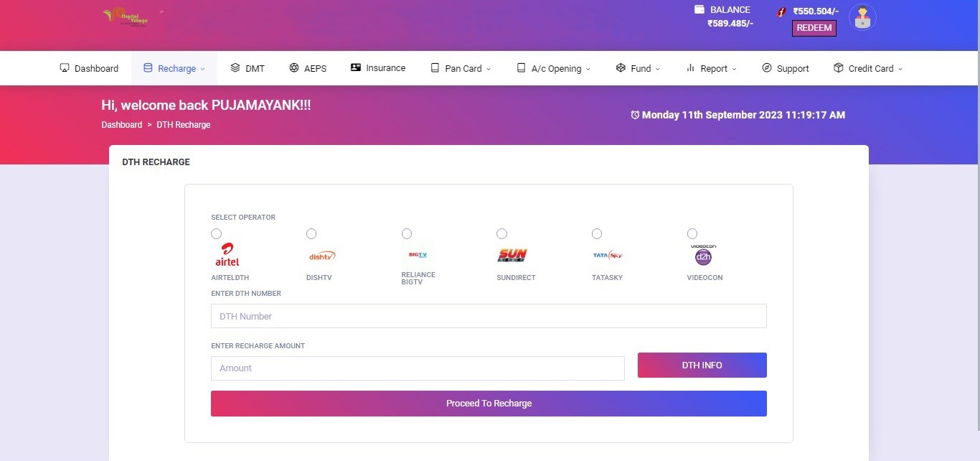This screenshot has width=980, height=461.
Task: Click Proceed To Recharge button
Action: tap(489, 404)
